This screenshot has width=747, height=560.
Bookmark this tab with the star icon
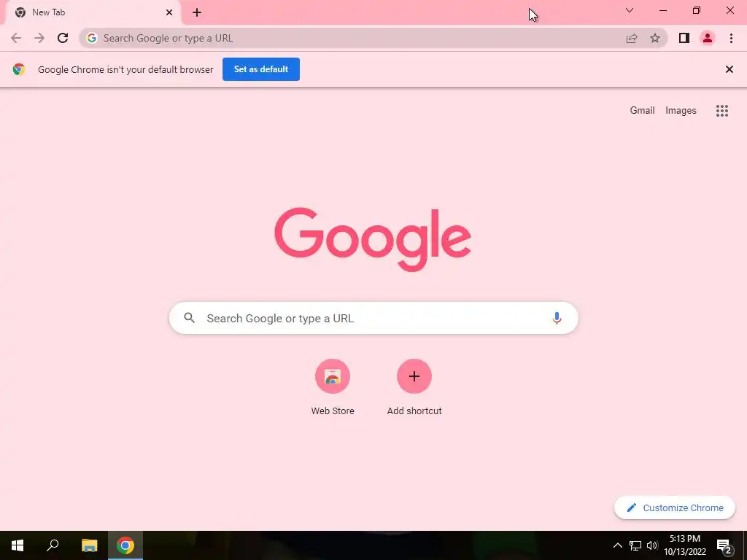[655, 38]
